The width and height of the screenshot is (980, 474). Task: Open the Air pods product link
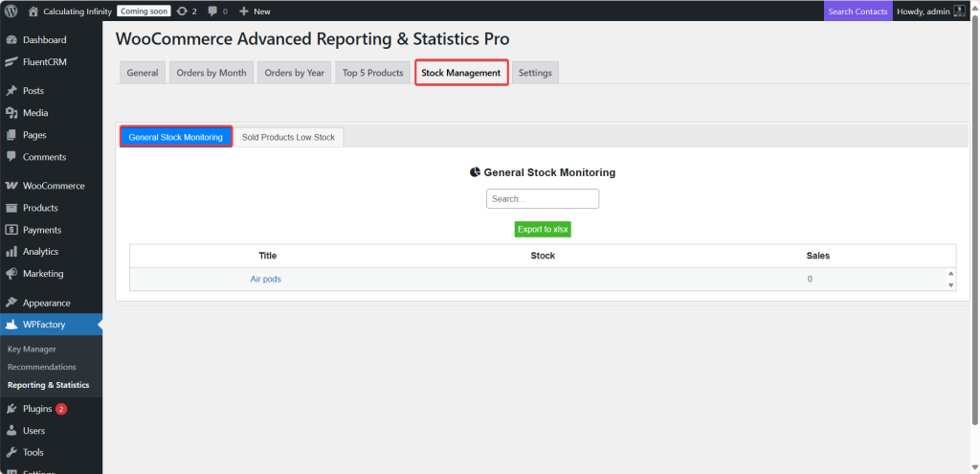(x=266, y=280)
